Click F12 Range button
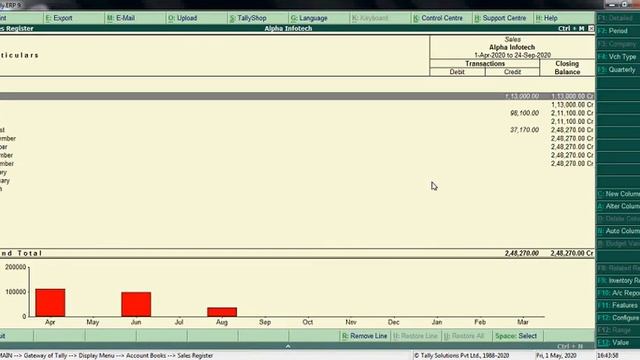Image resolution: width=640 pixels, height=360 pixels. click(x=618, y=330)
